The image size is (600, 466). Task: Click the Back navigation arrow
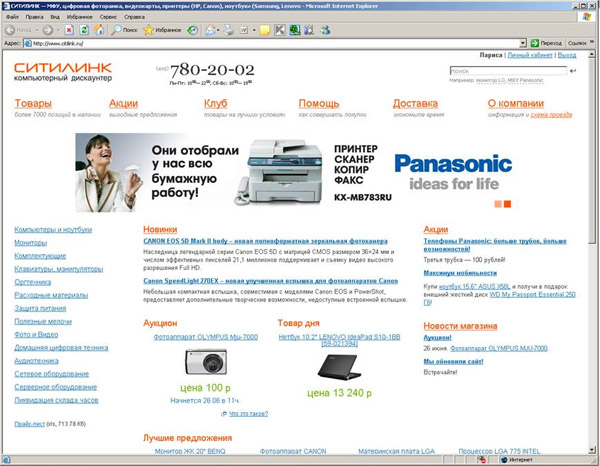(10, 30)
